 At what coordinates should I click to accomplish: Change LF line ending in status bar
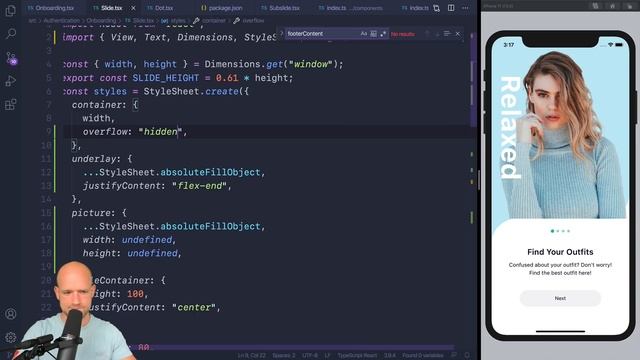pyautogui.click(x=327, y=356)
